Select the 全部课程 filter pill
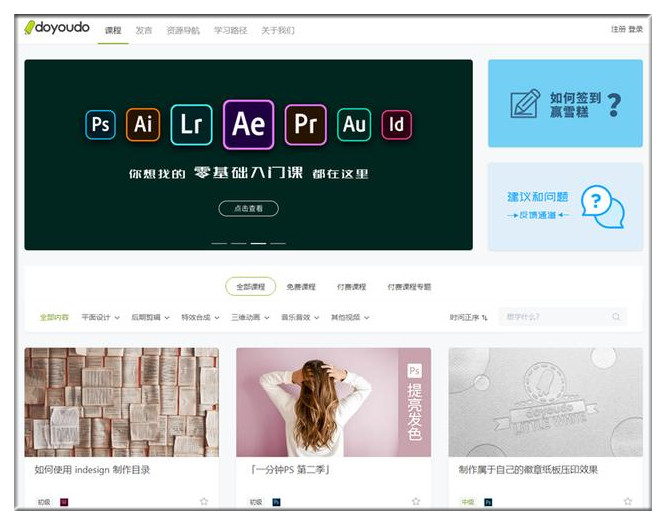 [x=251, y=287]
